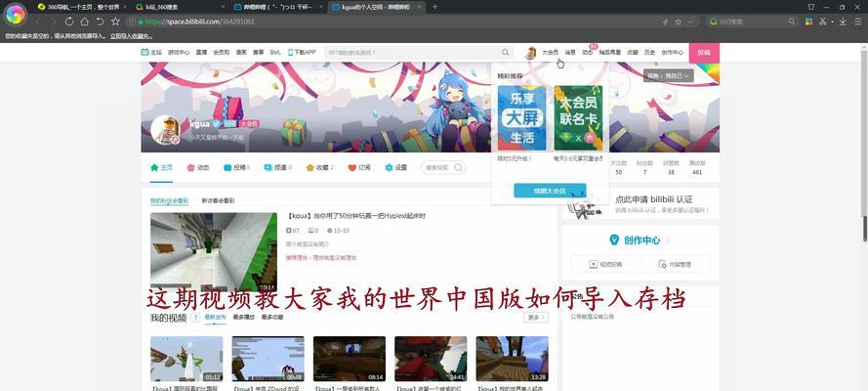Screen dimensions: 868x391
Task: Select the 投稿 space tab
Action: (236, 167)
